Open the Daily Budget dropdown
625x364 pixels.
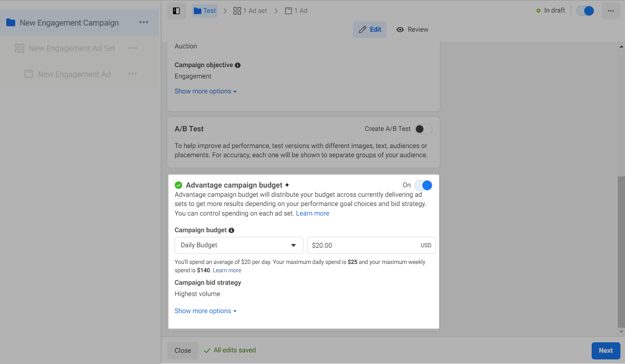(x=239, y=245)
